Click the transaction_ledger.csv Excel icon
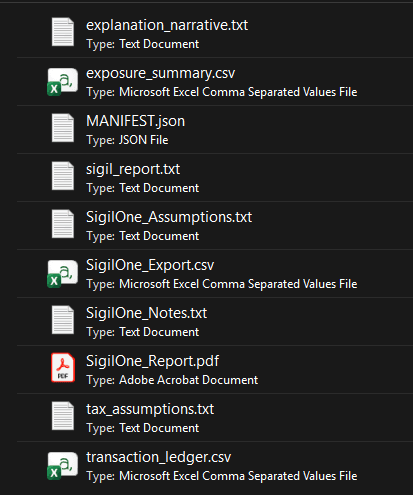413x495 pixels. (x=63, y=466)
